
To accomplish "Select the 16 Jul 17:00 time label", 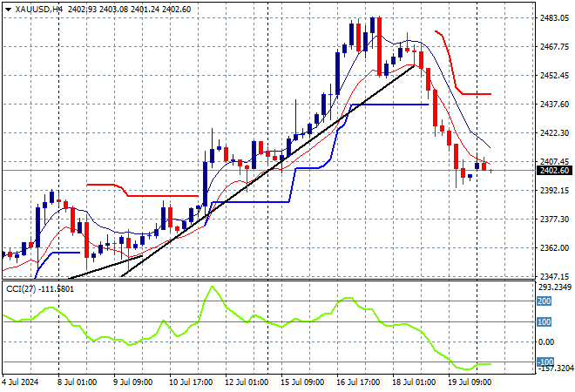I will [x=358, y=382].
